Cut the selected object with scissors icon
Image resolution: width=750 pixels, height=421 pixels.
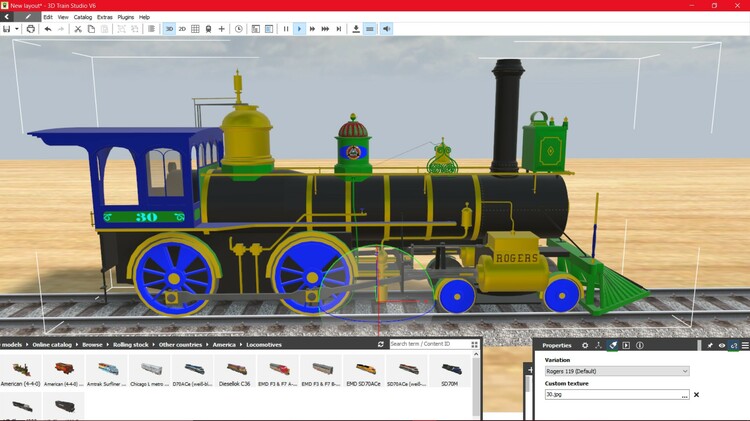point(78,29)
